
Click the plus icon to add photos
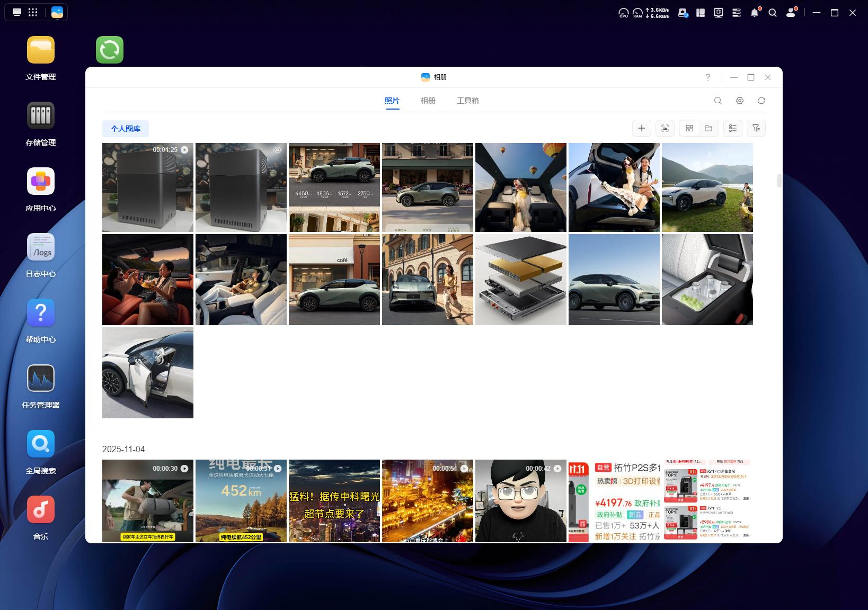tap(641, 128)
